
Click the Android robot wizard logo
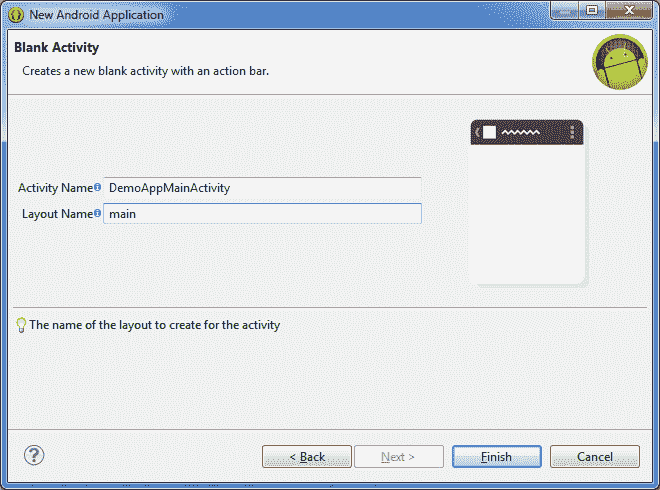coord(620,62)
